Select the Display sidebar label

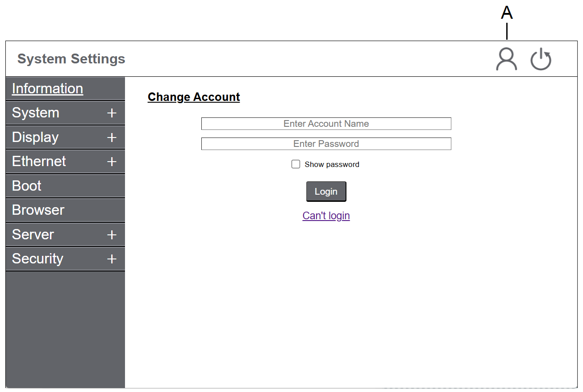tap(35, 137)
